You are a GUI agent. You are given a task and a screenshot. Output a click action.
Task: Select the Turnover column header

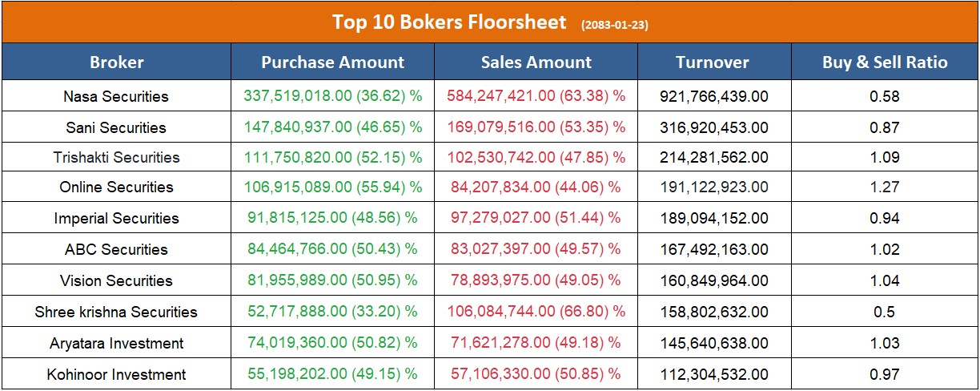(713, 62)
